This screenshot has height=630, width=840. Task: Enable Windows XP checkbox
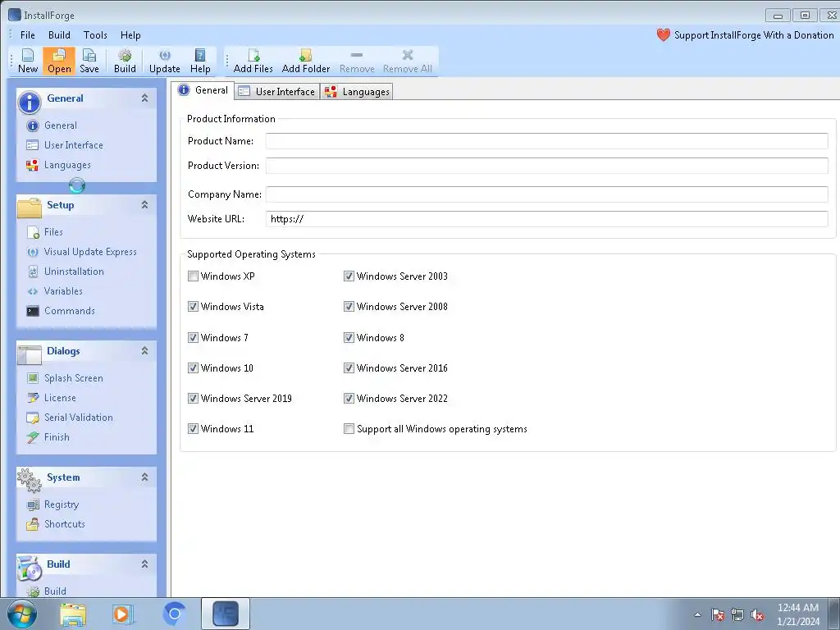coord(193,276)
